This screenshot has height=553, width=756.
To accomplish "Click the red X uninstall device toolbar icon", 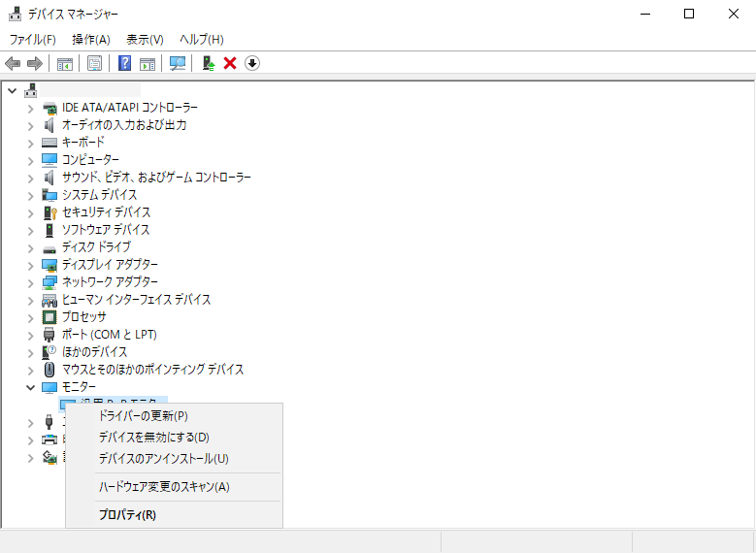I will 230,63.
